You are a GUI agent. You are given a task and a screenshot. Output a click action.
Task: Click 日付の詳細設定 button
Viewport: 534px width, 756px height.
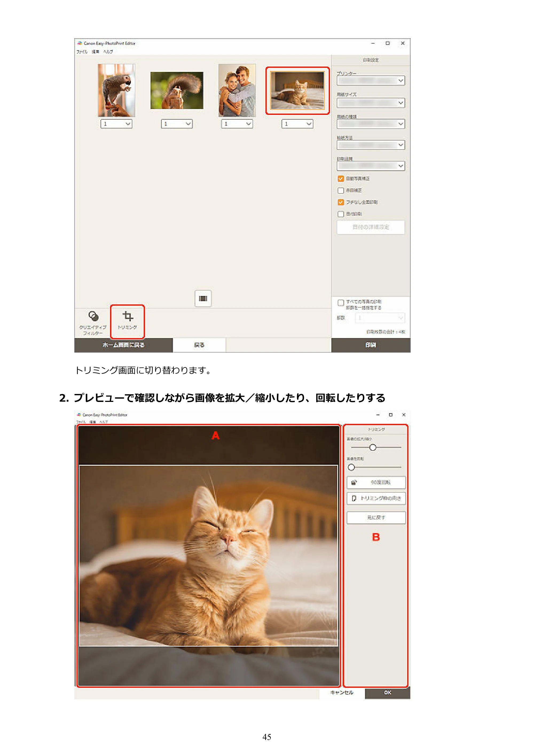(x=371, y=227)
